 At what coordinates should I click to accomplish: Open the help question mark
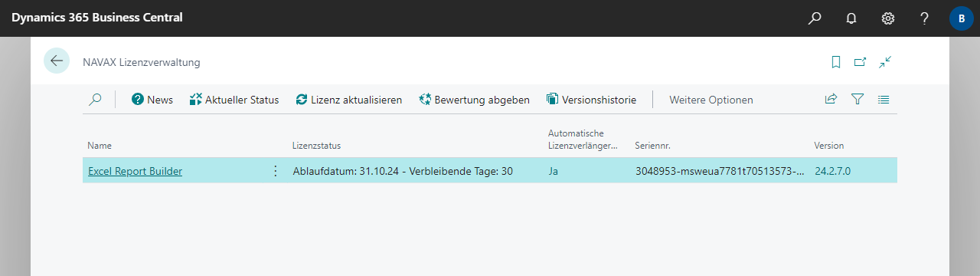point(925,18)
